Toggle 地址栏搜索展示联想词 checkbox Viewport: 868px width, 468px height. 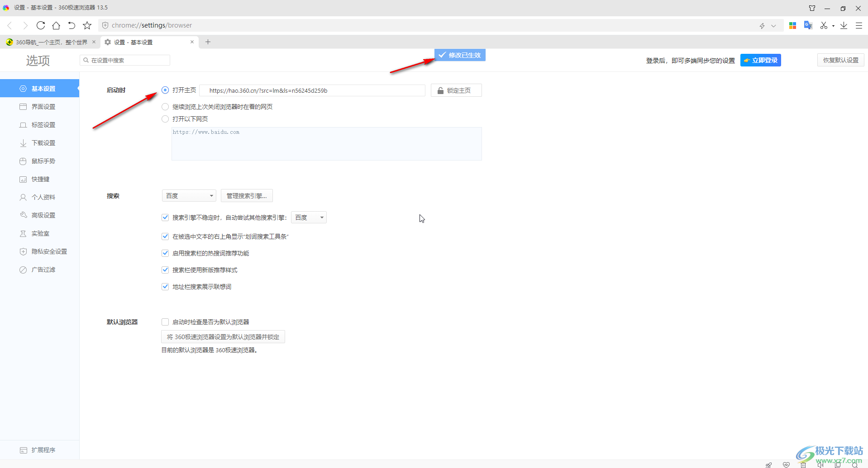[x=165, y=287]
